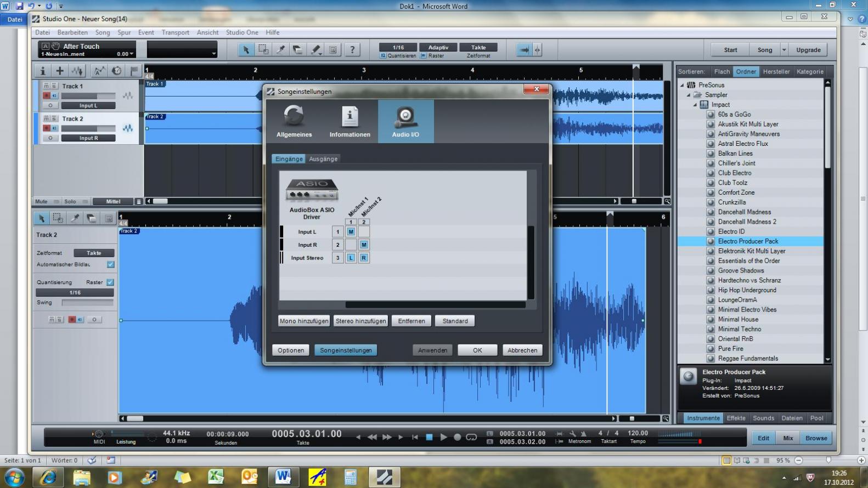The image size is (868, 488).
Task: Mute Track 1 with its m button
Action: pyautogui.click(x=47, y=86)
